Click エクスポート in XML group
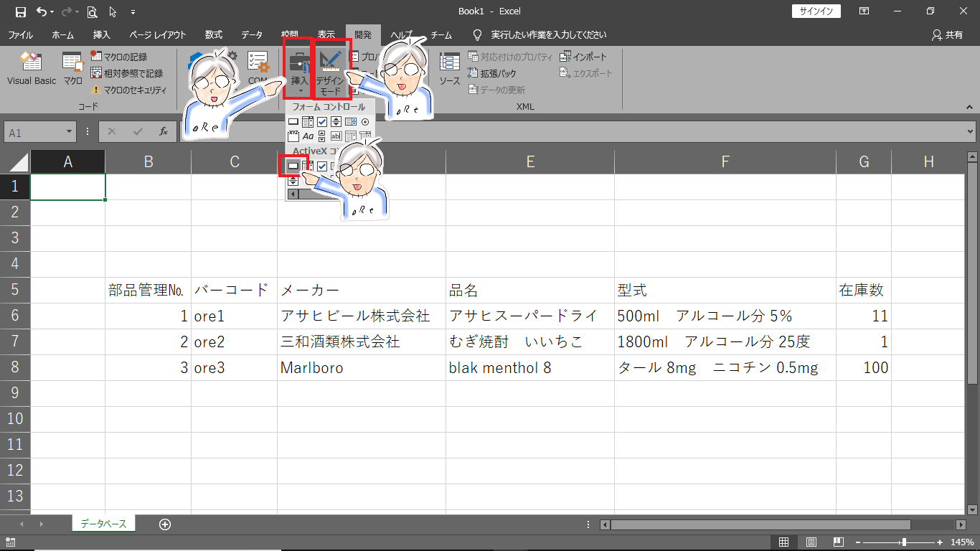 pos(587,73)
